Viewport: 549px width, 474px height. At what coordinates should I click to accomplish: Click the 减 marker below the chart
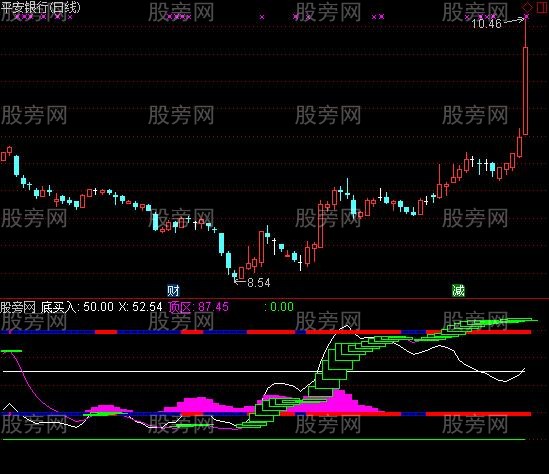point(458,290)
